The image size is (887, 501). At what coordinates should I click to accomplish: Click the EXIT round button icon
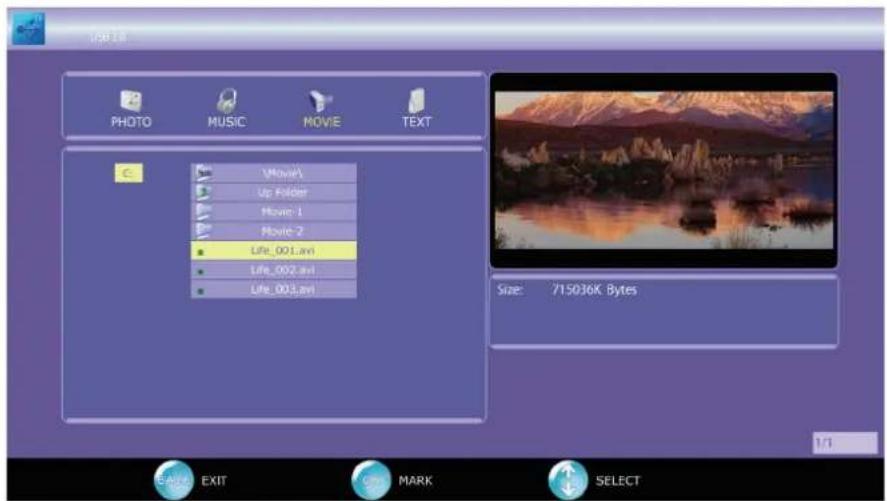[x=173, y=480]
